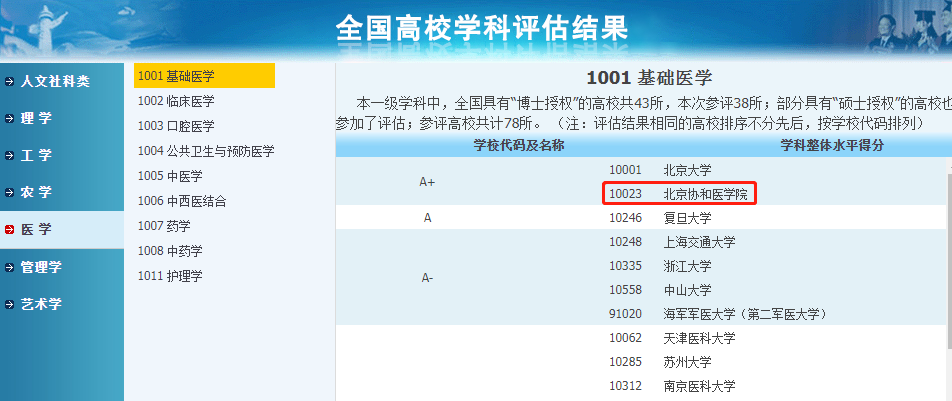
Task: Click school code 10285
Action: pos(625,362)
